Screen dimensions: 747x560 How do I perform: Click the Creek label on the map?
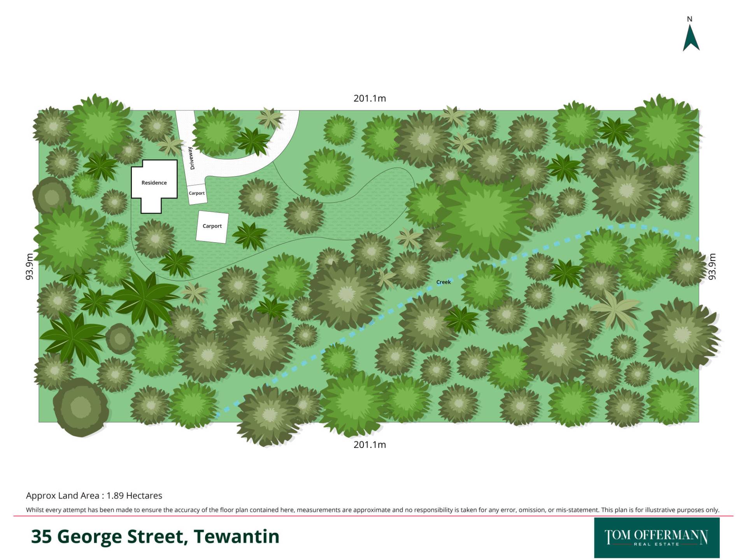(443, 282)
